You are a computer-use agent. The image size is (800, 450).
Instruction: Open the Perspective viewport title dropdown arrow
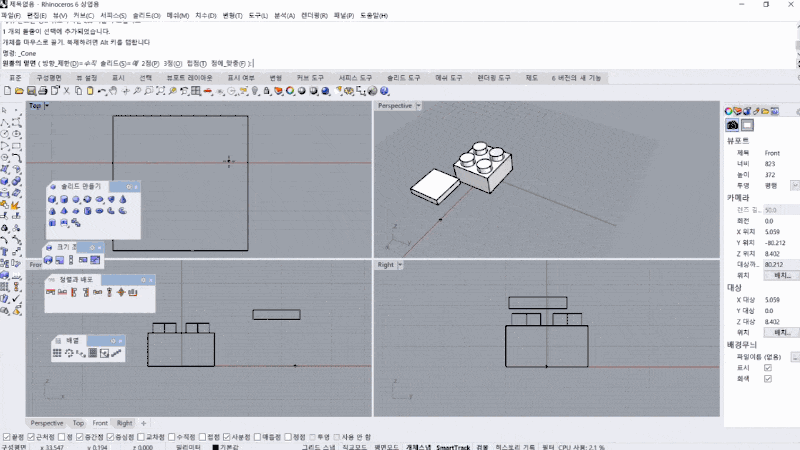418,106
